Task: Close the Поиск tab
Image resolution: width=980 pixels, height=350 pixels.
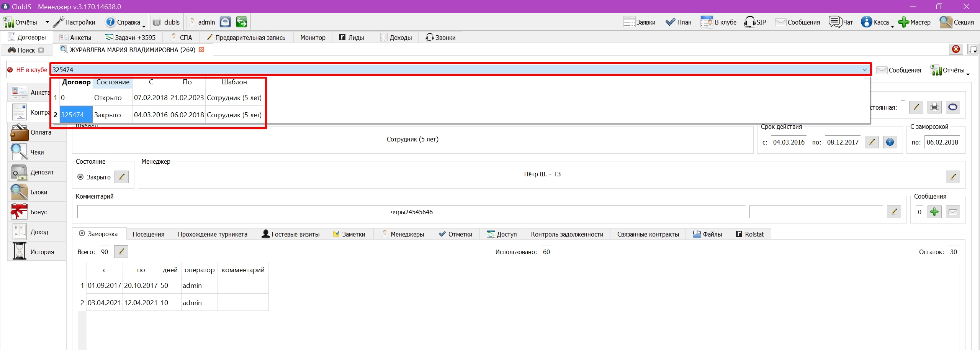Action: click(x=41, y=50)
